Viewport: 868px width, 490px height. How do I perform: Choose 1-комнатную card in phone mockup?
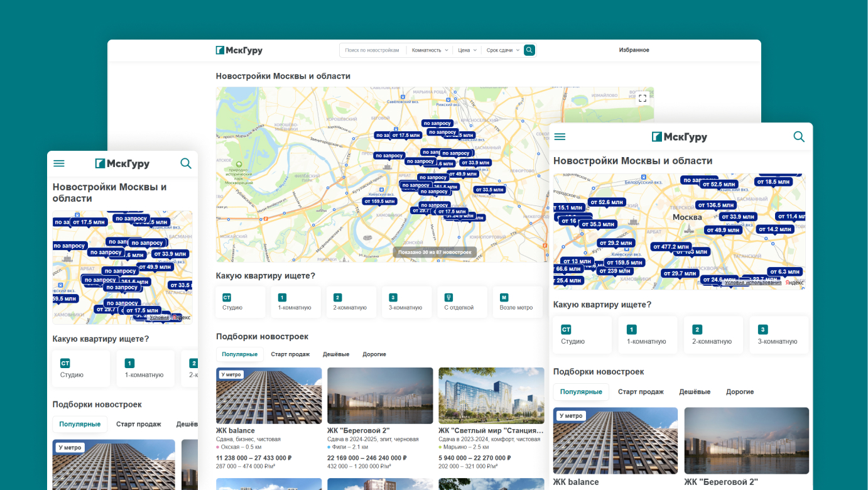tap(146, 369)
